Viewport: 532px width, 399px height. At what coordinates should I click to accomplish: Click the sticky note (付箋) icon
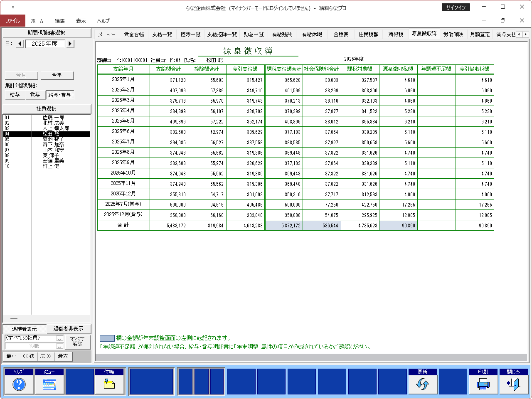[x=109, y=384]
